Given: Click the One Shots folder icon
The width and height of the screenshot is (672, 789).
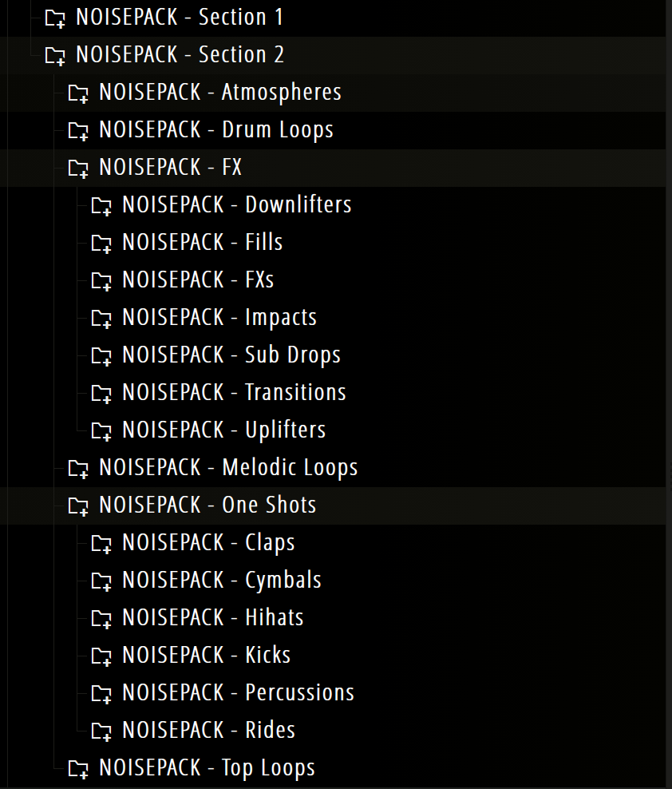Looking at the screenshot, I should coord(78,506).
